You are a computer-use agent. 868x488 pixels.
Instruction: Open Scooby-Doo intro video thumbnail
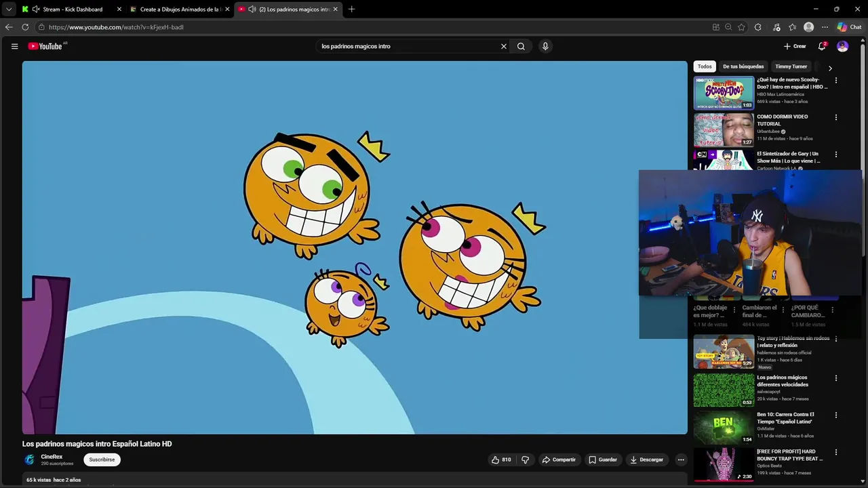coord(724,92)
